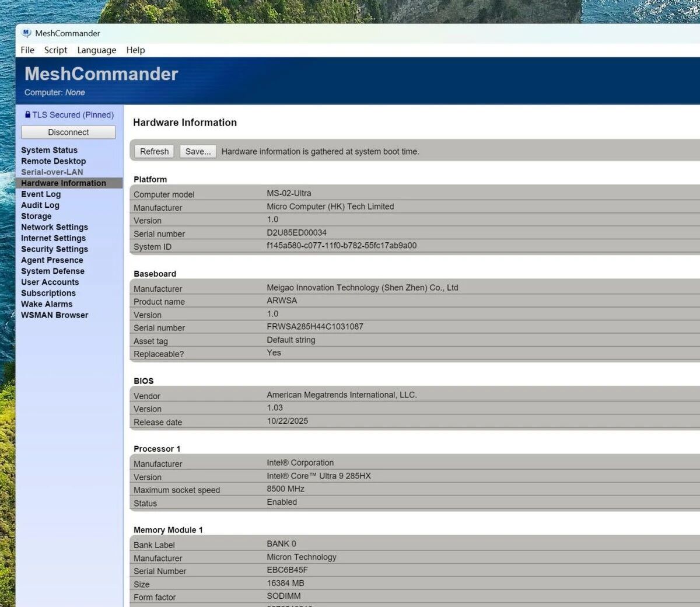Open Wake Alarms section
Image resolution: width=700 pixels, height=607 pixels.
pyautogui.click(x=47, y=304)
